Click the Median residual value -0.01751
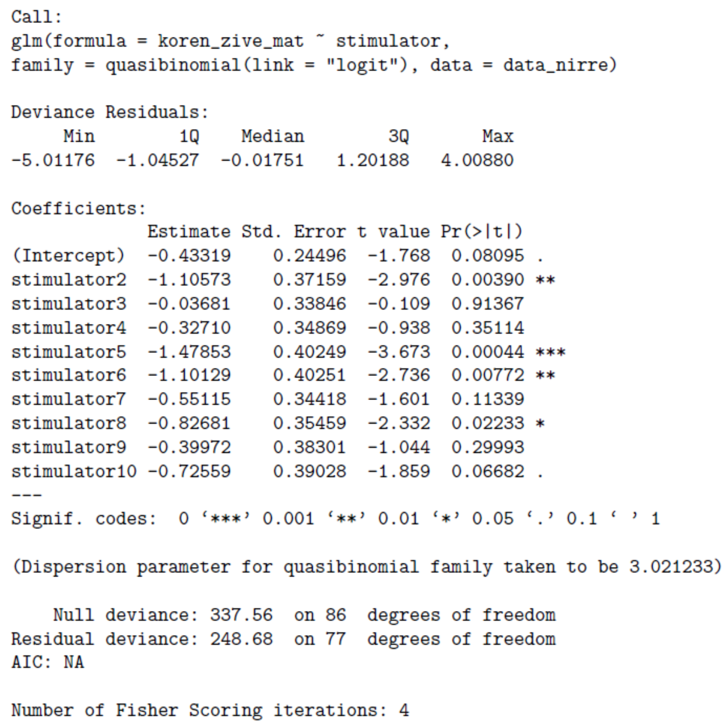This screenshot has height=725, width=728. [x=262, y=160]
